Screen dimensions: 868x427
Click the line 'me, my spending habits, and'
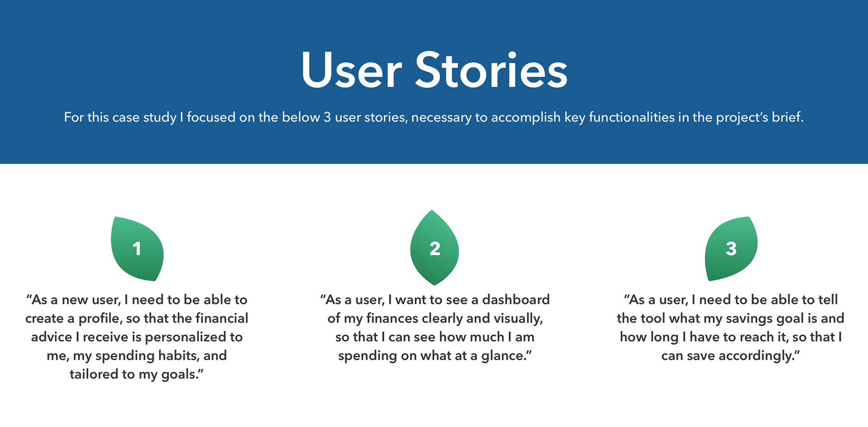(x=137, y=356)
